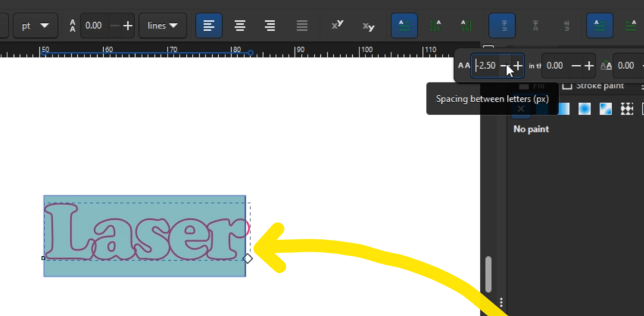644x316 pixels.
Task: Increase word spacing with plus button
Action: click(588, 66)
